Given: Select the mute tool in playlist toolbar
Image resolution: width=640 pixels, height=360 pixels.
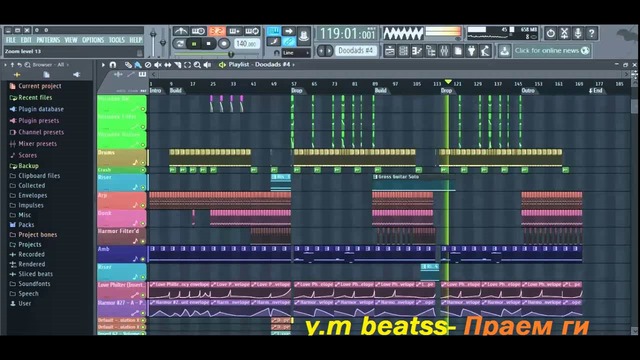Looking at the screenshot, I should coord(158,65).
